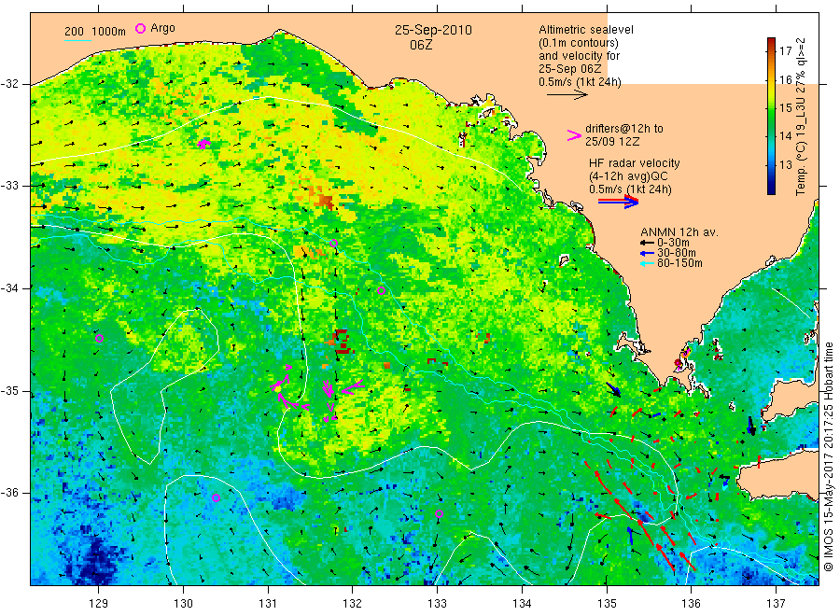Click the '25/09 12Z' drifter time text
Image resolution: width=840 pixels, height=616 pixels.
pos(612,142)
